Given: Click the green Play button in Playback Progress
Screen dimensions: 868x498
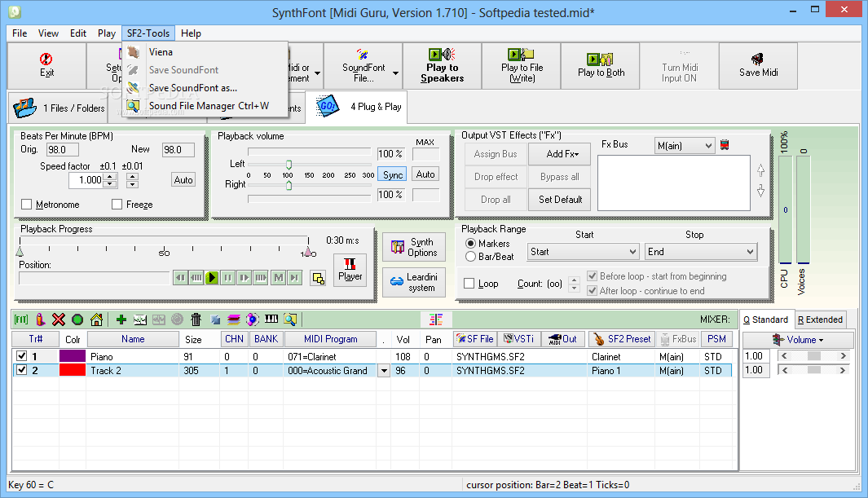Looking at the screenshot, I should click(212, 278).
